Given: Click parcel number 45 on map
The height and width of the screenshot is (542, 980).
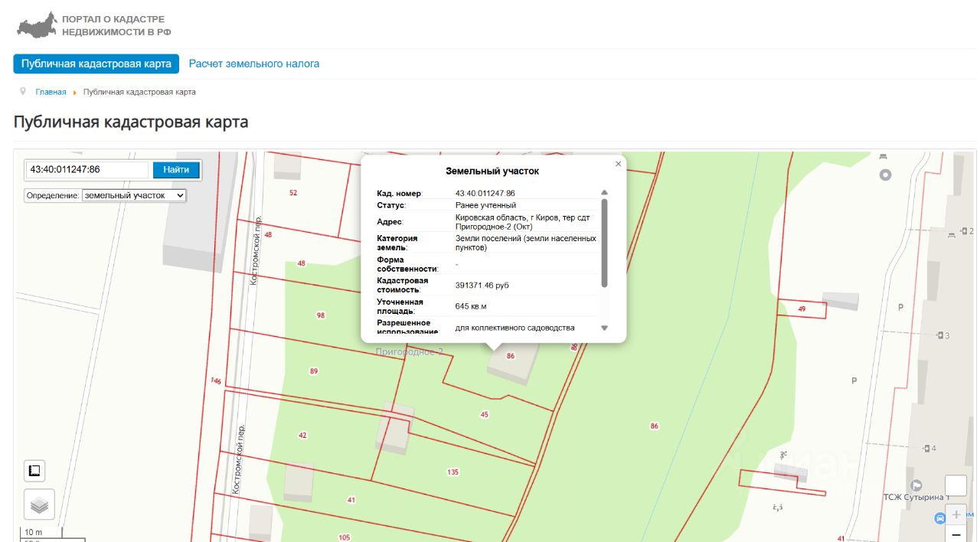Looking at the screenshot, I should pos(484,414).
